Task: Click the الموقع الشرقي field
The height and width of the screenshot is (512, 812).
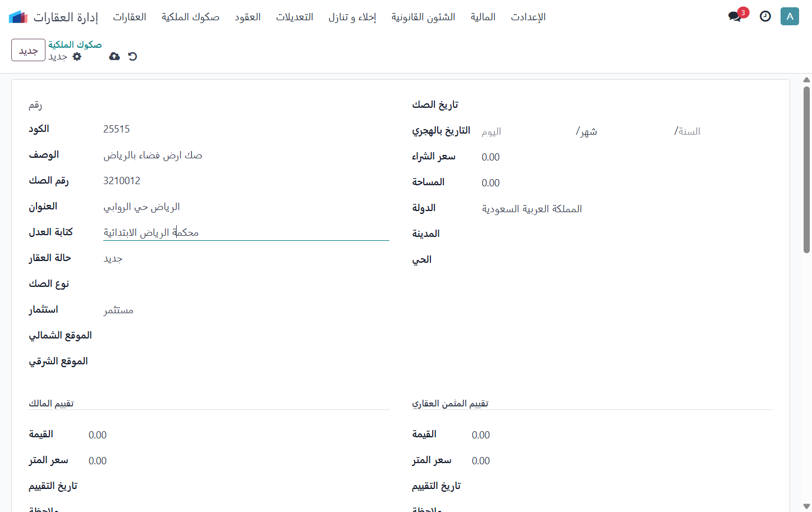Action: (246, 362)
